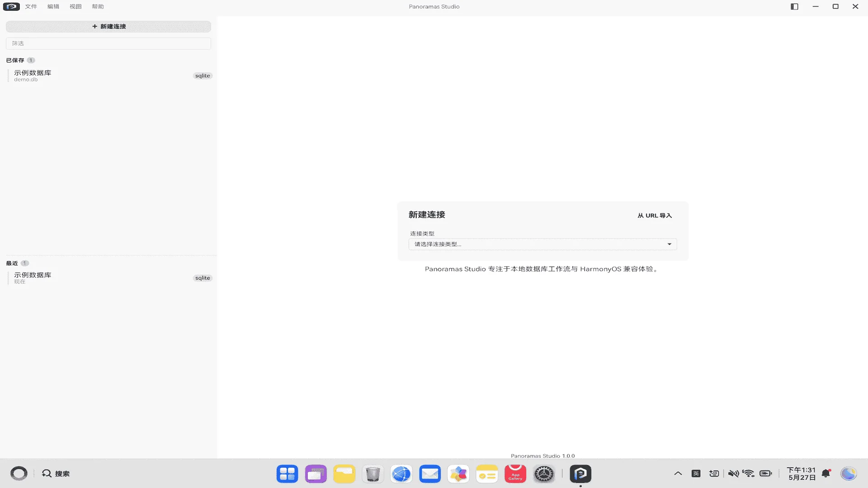Focus the 筛选 filter input field
The height and width of the screenshot is (488, 868).
click(108, 43)
